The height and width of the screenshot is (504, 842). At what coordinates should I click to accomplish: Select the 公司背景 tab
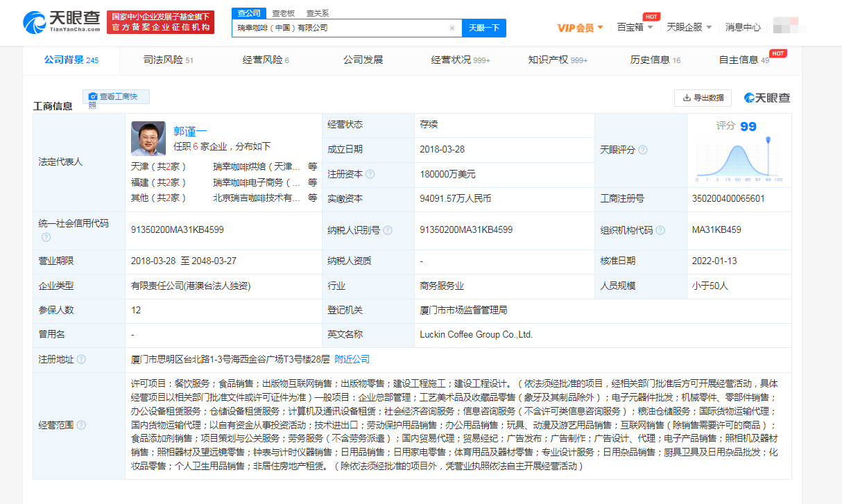71,60
